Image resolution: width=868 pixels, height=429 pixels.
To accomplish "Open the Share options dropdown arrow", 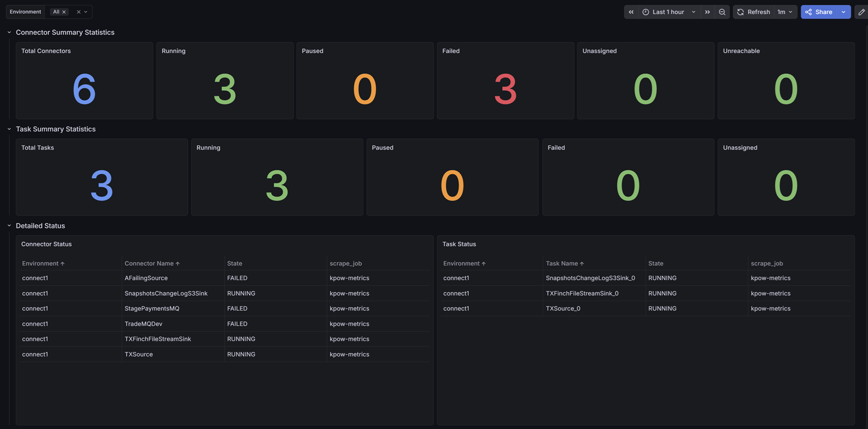I will click(844, 12).
